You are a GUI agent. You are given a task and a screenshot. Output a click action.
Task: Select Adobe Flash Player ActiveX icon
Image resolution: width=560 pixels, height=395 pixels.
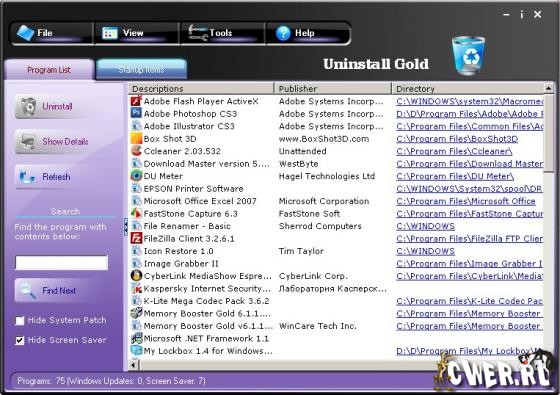coord(136,101)
